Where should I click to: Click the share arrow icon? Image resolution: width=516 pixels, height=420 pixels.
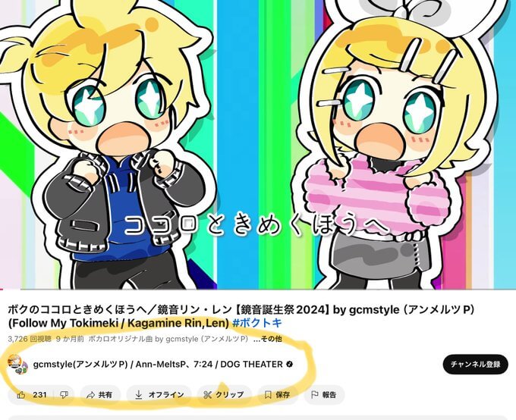coord(90,395)
